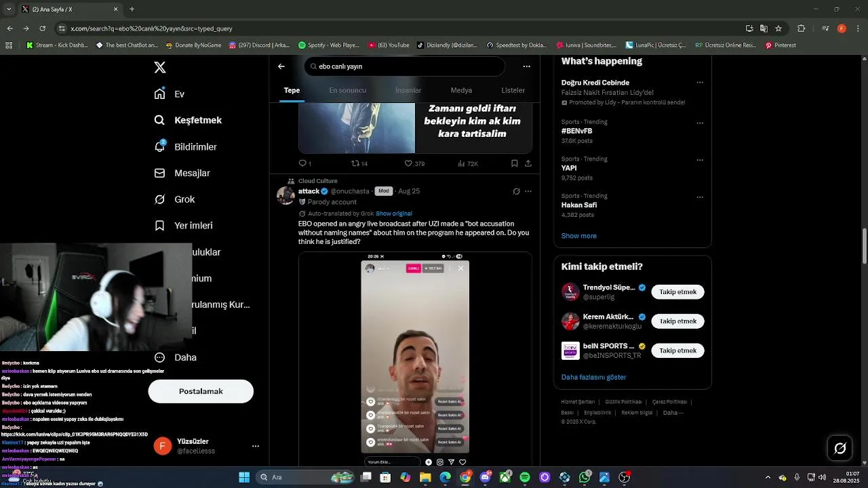Viewport: 868px width, 488px height.
Task: Click translate page icon in address bar
Action: 764,28
